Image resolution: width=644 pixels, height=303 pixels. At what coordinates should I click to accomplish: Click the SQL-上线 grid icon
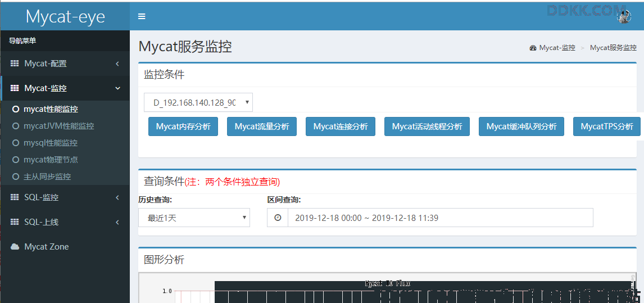15,222
